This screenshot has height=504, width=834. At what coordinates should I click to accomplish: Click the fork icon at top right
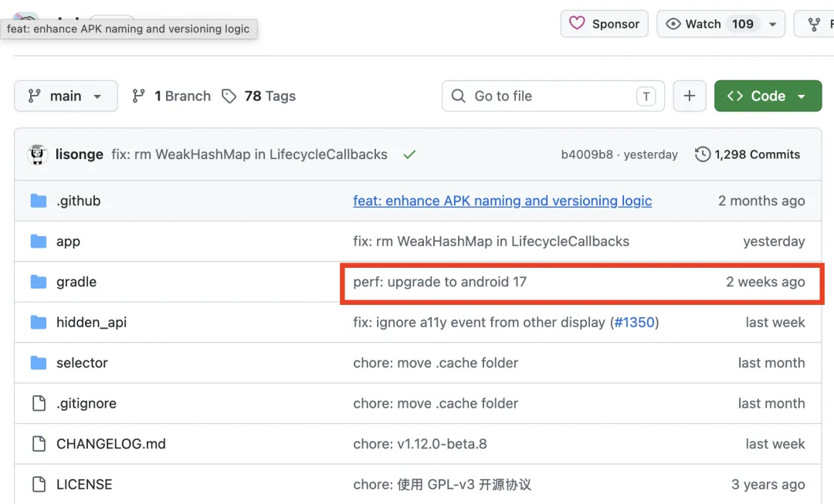click(x=814, y=24)
